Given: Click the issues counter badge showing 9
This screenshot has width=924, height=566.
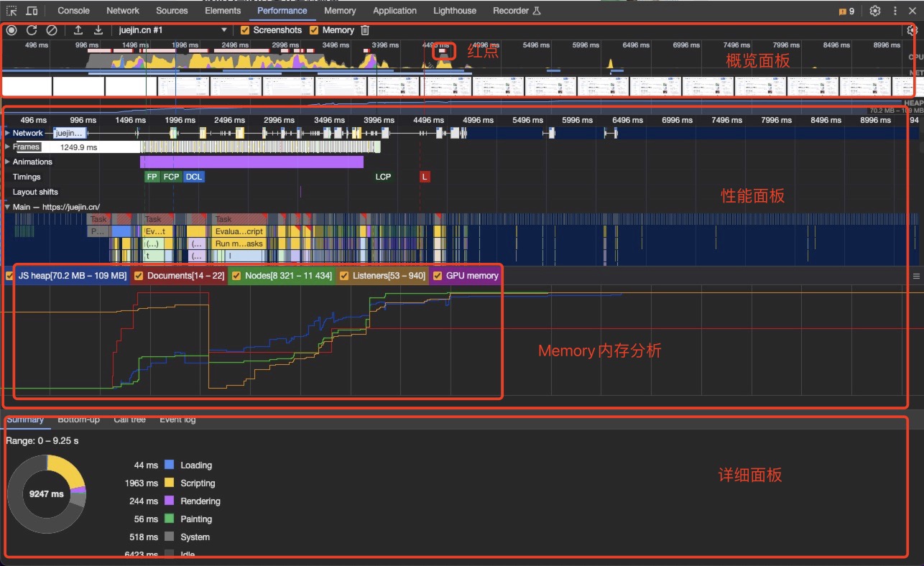Looking at the screenshot, I should click(846, 11).
